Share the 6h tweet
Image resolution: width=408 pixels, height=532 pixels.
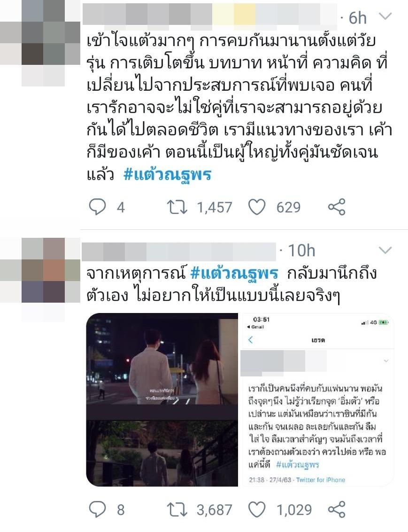pyautogui.click(x=337, y=207)
